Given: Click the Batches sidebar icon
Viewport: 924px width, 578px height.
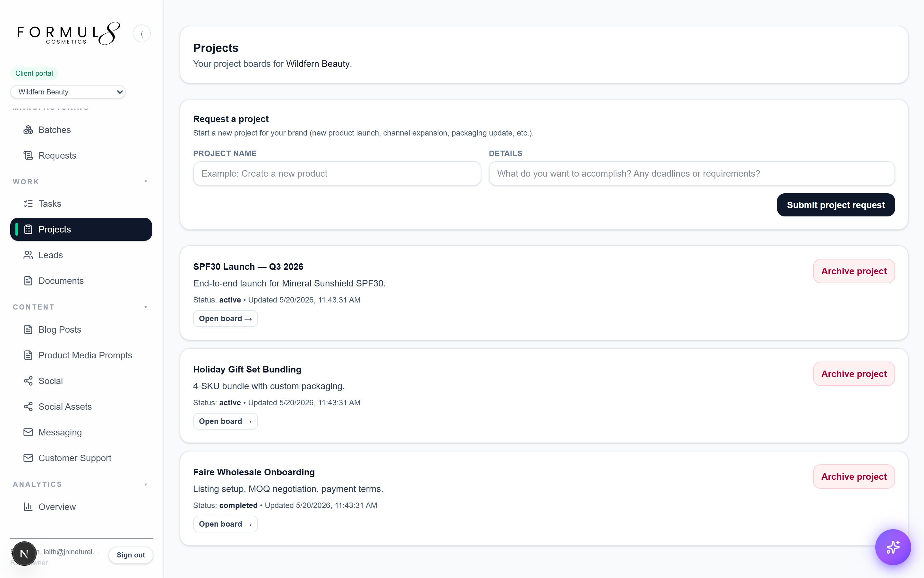Looking at the screenshot, I should [28, 130].
